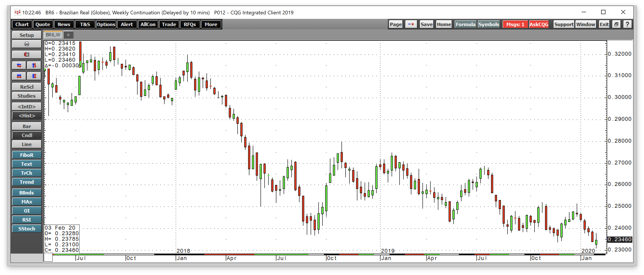Select the Text annotation tool
This screenshot has height=275, width=644.
tap(27, 164)
